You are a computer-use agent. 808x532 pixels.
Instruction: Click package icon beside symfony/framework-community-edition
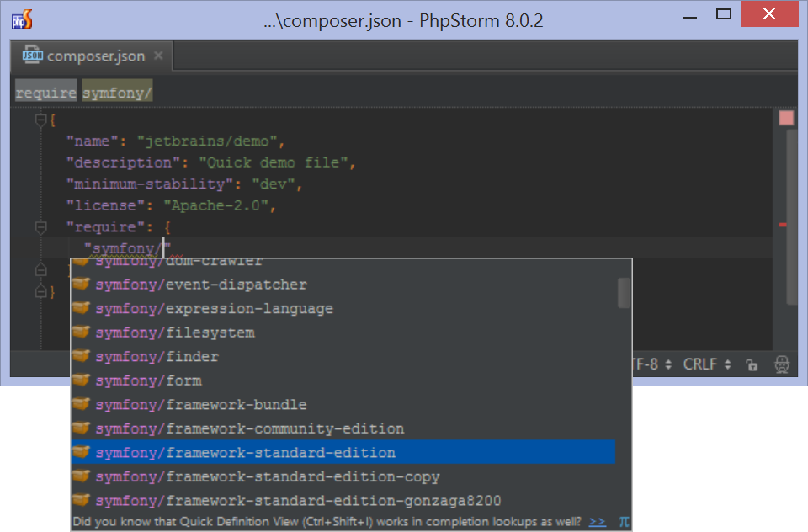[x=81, y=428]
